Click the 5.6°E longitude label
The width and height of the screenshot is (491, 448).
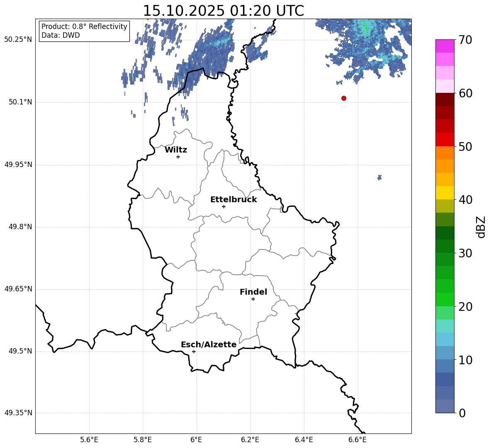[x=89, y=440]
